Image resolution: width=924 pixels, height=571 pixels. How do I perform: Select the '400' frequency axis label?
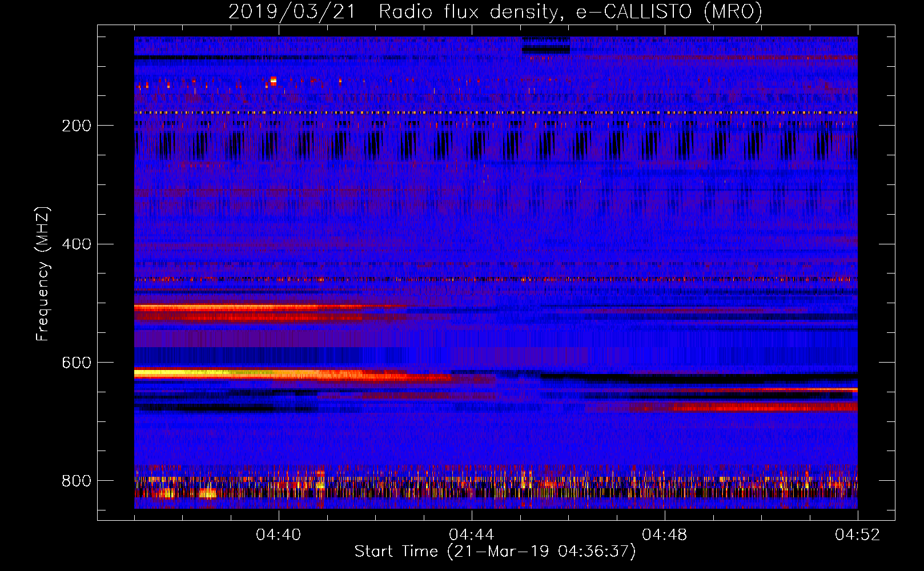(77, 244)
